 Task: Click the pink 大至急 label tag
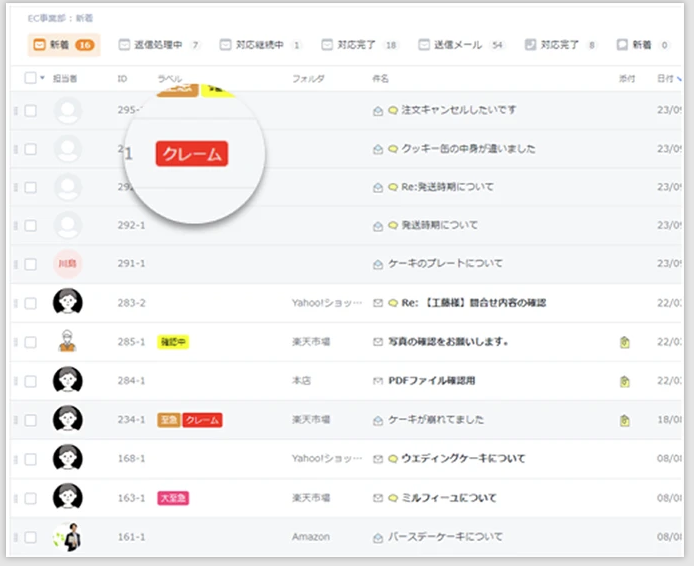(x=173, y=498)
